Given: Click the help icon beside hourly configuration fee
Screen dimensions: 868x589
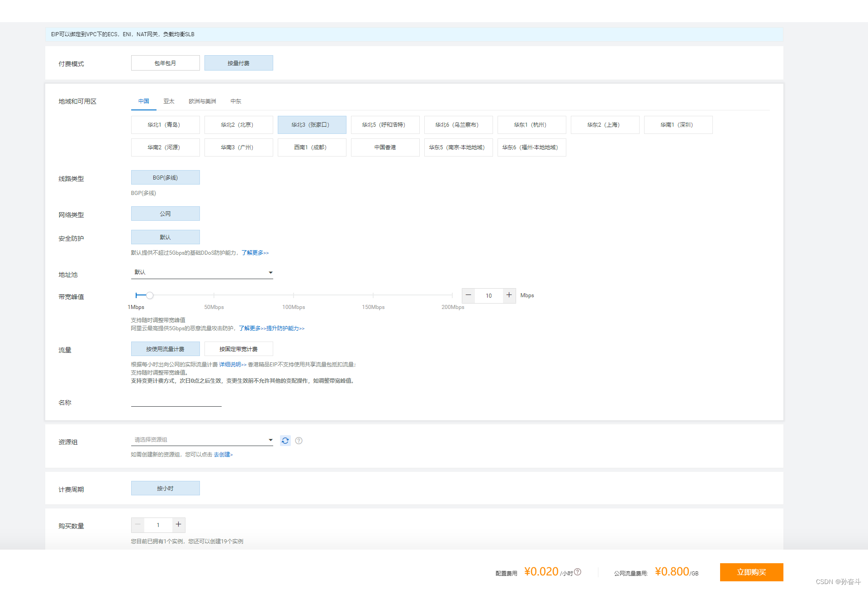Looking at the screenshot, I should (x=578, y=572).
